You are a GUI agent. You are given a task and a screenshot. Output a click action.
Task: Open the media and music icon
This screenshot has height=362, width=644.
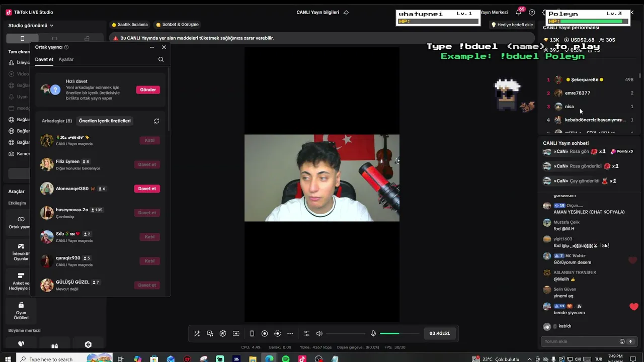pyautogui.click(x=210, y=333)
